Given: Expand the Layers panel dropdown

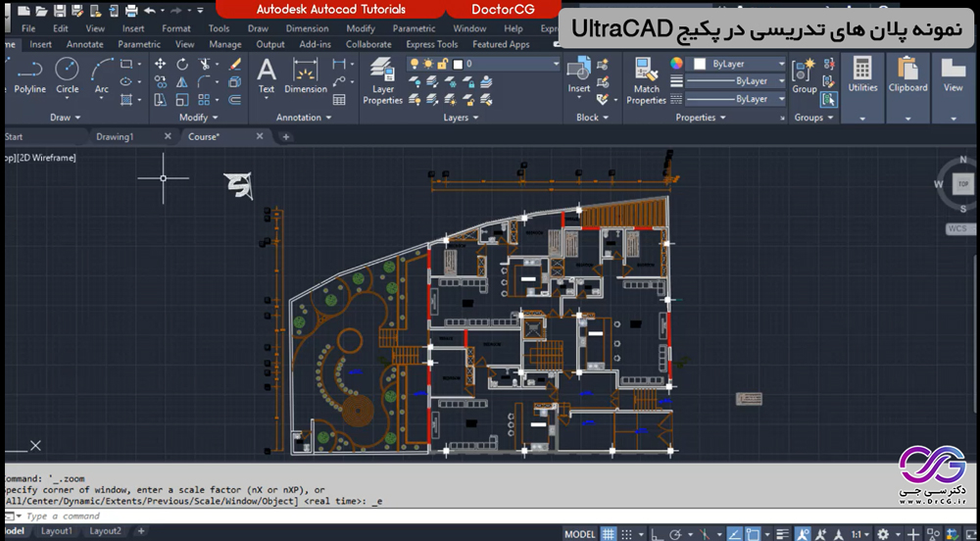Looking at the screenshot, I should click(461, 118).
